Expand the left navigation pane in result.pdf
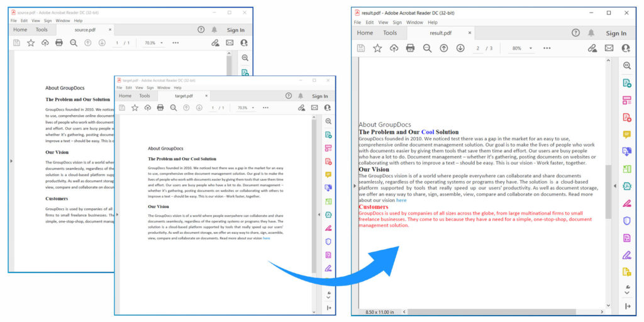Screen dimensions: 644x322 tap(355, 186)
